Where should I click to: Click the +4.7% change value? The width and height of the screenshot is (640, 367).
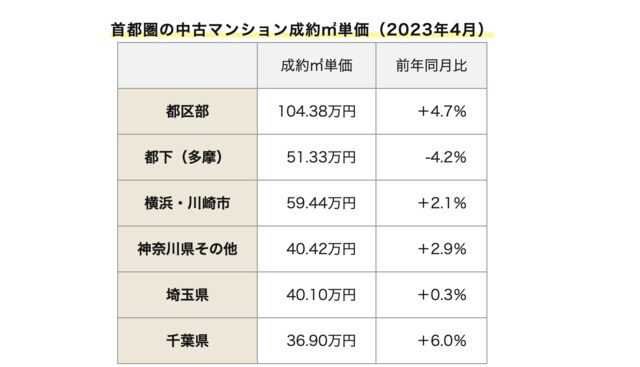pos(442,111)
